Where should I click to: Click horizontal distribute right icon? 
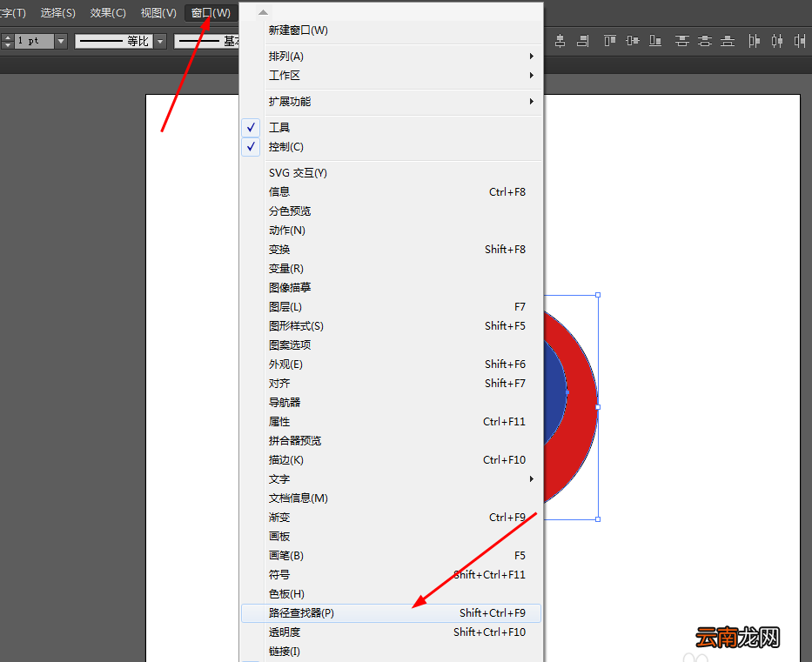[x=800, y=41]
